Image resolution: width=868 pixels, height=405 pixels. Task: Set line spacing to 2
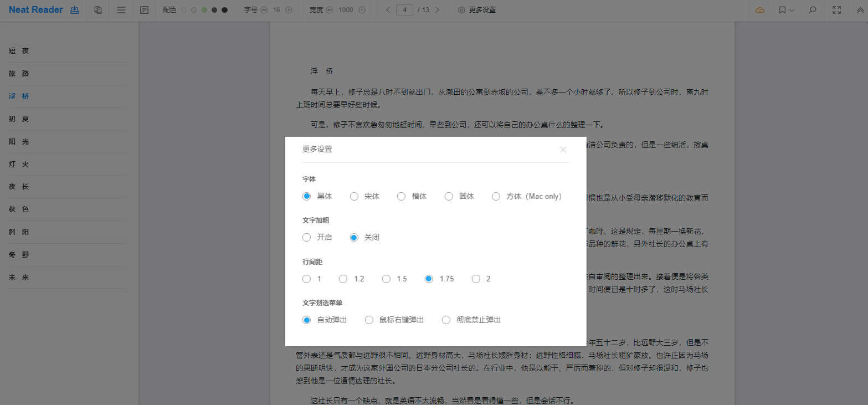(476, 279)
